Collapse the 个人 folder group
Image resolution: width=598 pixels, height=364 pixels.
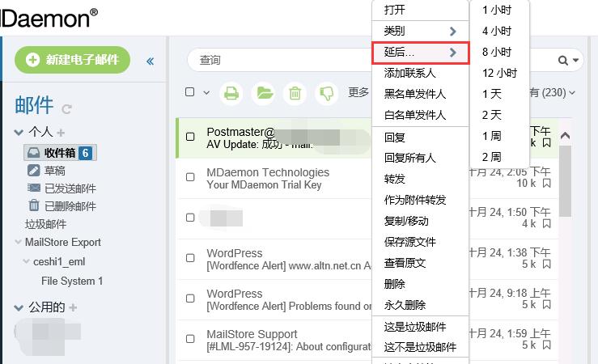(x=19, y=133)
